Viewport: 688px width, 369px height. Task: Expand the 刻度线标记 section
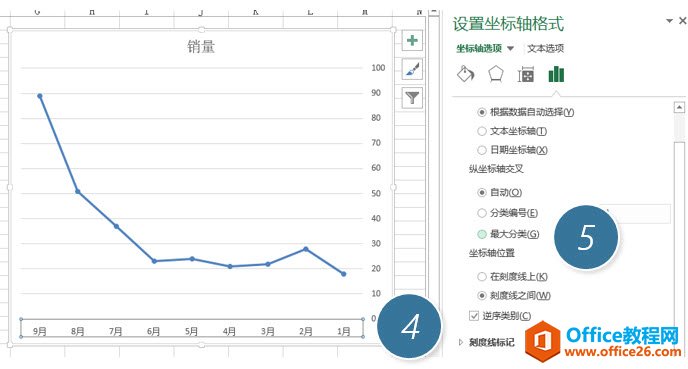[x=461, y=342]
